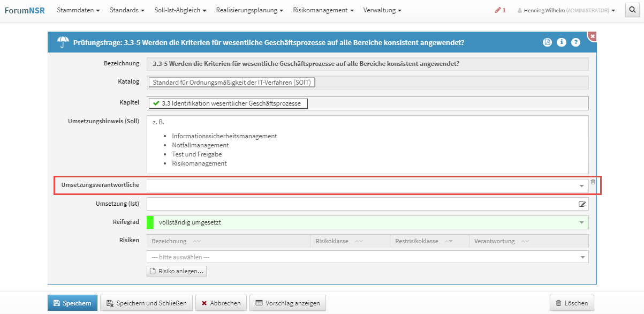Open the Standards menu
644x314 pixels.
coord(127,10)
